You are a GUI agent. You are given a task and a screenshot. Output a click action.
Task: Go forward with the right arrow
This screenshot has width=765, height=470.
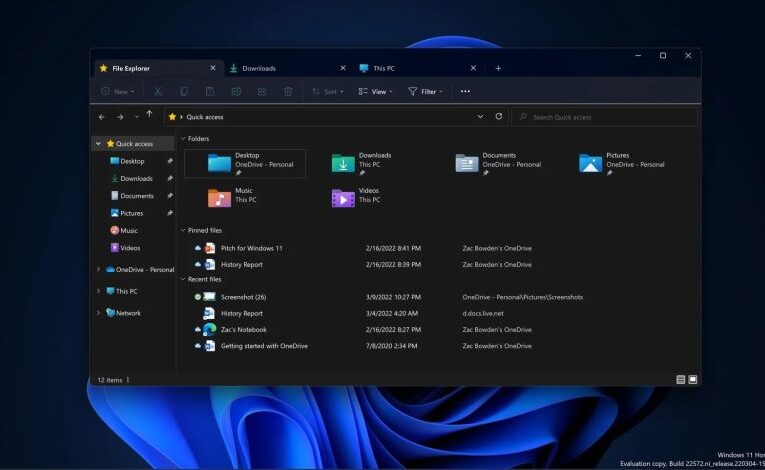(120, 117)
